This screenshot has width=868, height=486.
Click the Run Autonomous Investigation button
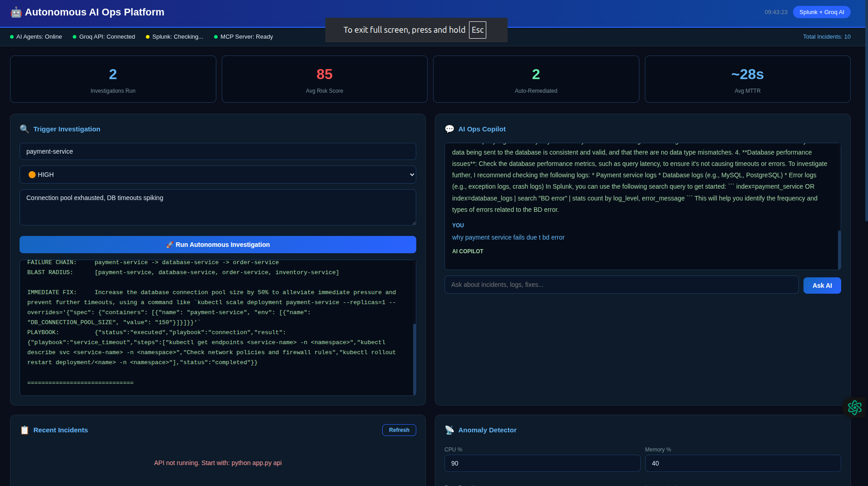[218, 245]
